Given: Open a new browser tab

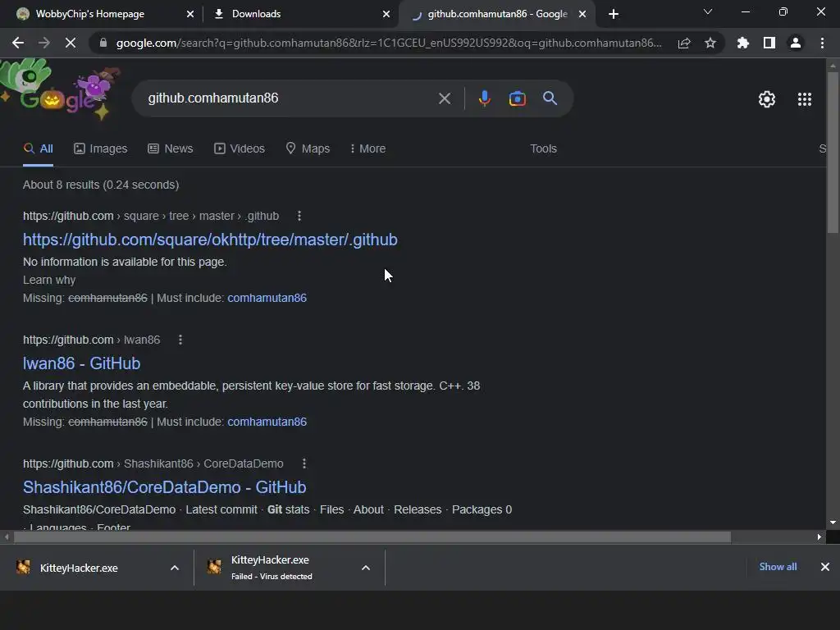Looking at the screenshot, I should [614, 14].
